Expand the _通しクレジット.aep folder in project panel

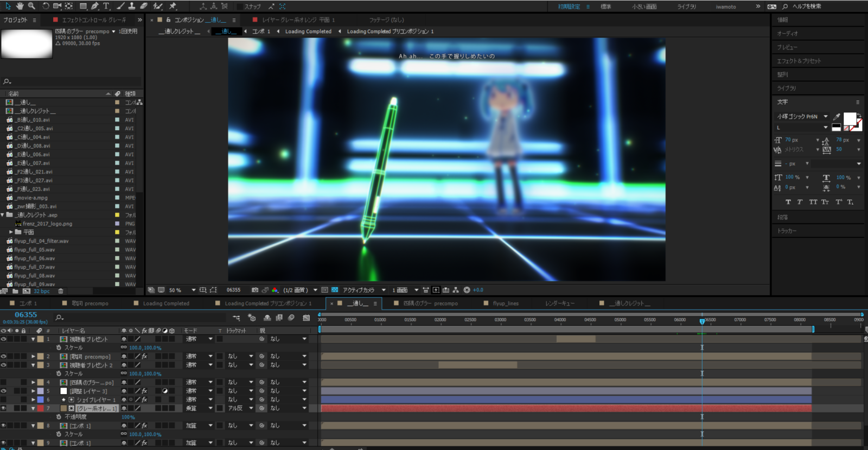pyautogui.click(x=3, y=215)
